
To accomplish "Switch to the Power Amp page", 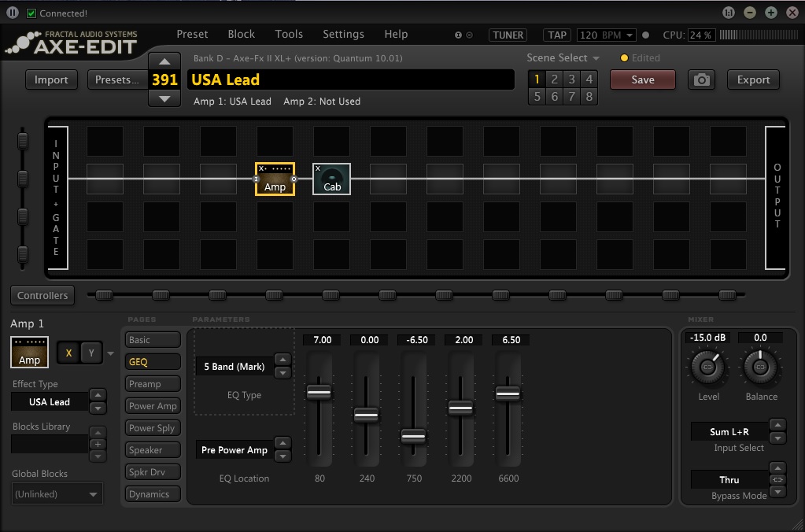I will pos(153,406).
